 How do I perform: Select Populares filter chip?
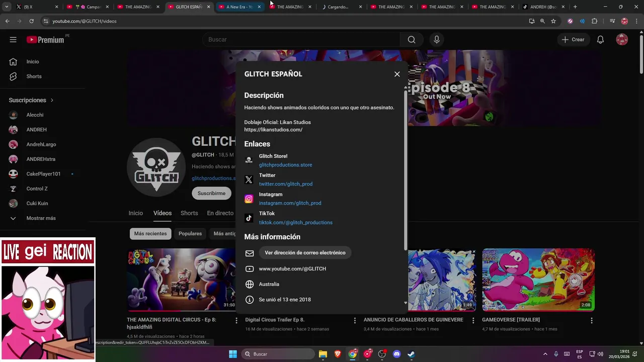tap(190, 234)
